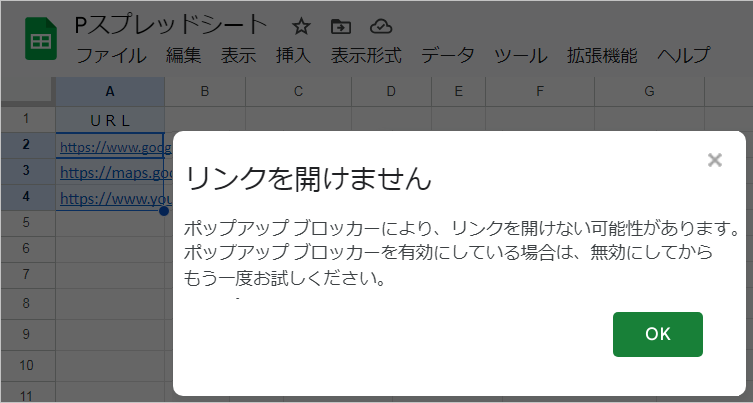The height and width of the screenshot is (403, 753).
Task: Open the ツール menu
Action: [x=520, y=55]
